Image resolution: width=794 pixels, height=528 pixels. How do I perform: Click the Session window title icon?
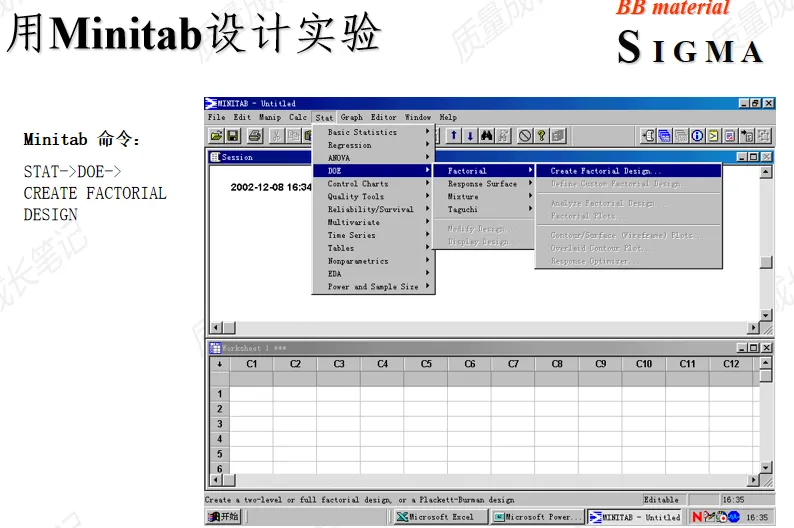tap(215, 157)
